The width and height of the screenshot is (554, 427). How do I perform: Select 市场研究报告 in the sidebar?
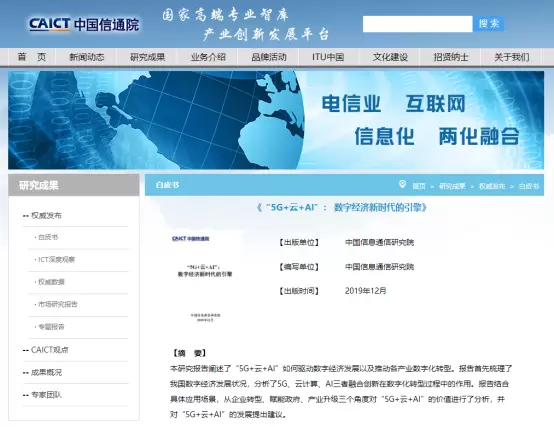tap(57, 304)
